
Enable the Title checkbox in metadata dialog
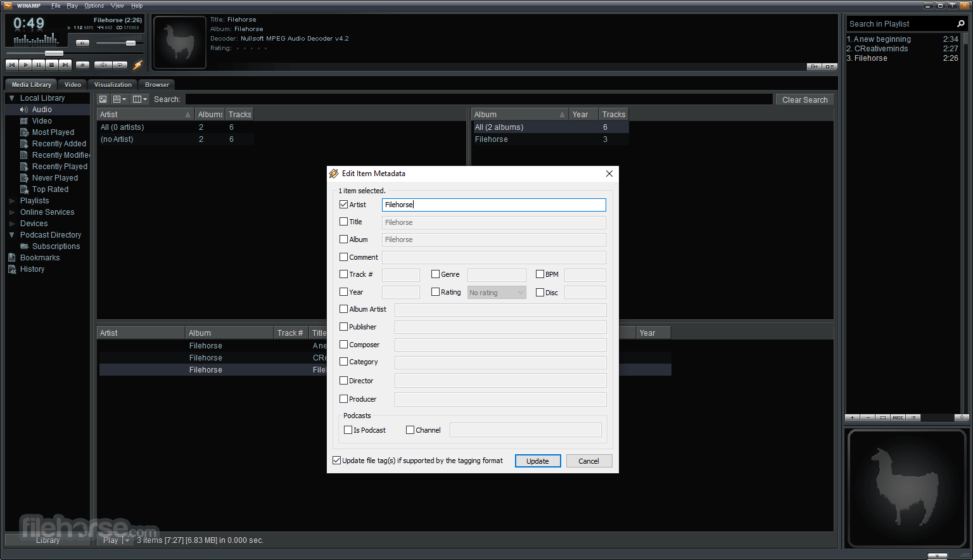click(343, 222)
